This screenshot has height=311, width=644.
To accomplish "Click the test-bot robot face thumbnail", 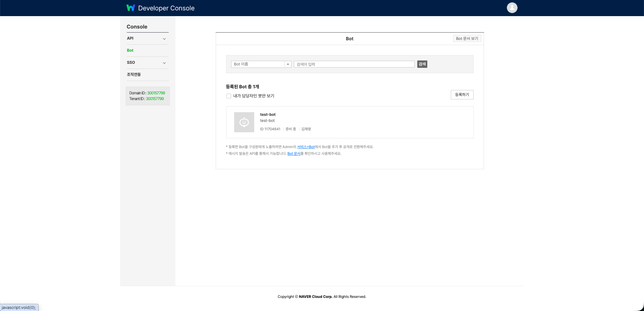I will tap(244, 122).
